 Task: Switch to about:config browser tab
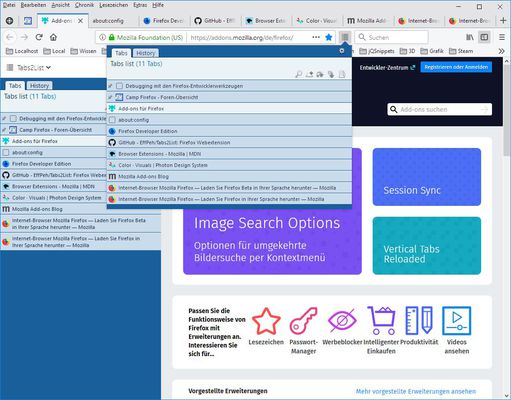113,21
